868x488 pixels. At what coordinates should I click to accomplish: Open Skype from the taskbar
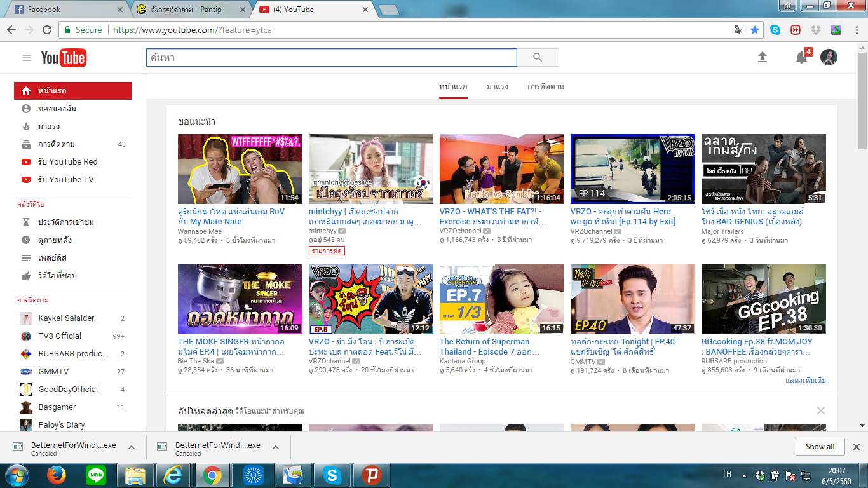pyautogui.click(x=332, y=475)
